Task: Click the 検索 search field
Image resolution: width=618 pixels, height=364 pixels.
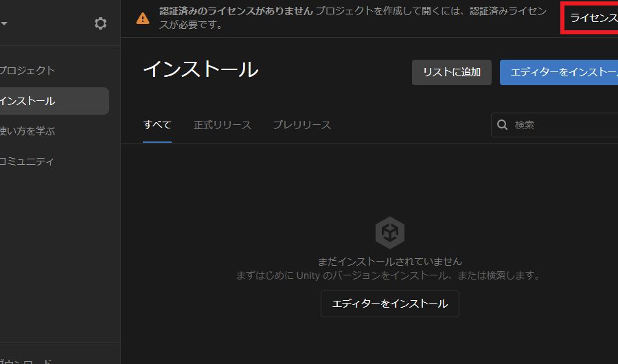Action: point(555,125)
